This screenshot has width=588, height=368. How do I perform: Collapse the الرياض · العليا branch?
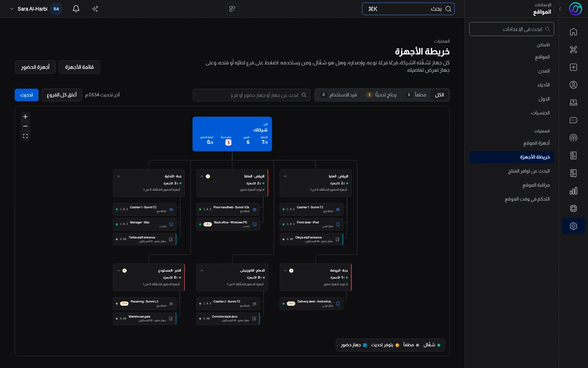pyautogui.click(x=285, y=176)
